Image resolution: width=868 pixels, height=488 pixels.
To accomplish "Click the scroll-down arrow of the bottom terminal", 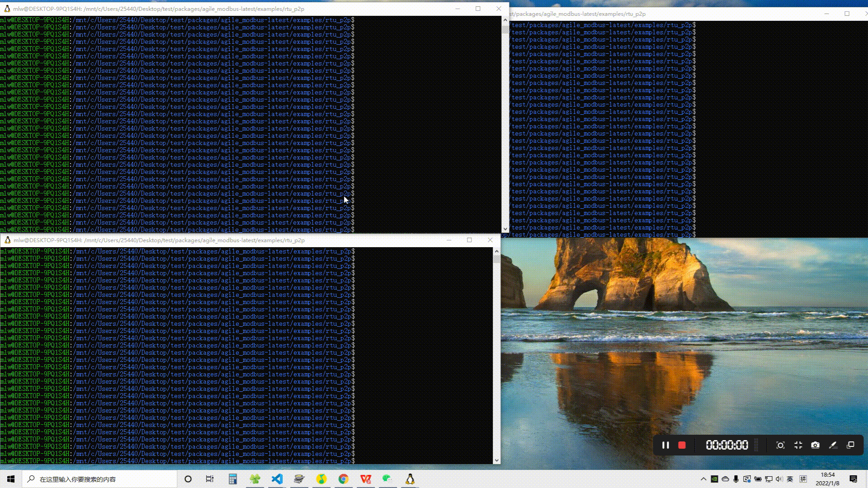I will pos(496,460).
